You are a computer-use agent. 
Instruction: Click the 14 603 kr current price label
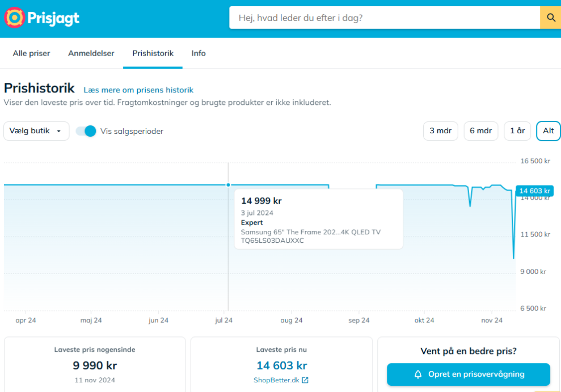pyautogui.click(x=534, y=191)
